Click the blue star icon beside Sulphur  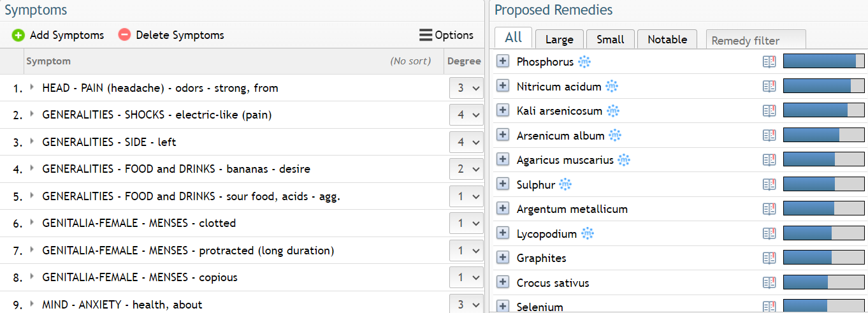tap(565, 184)
